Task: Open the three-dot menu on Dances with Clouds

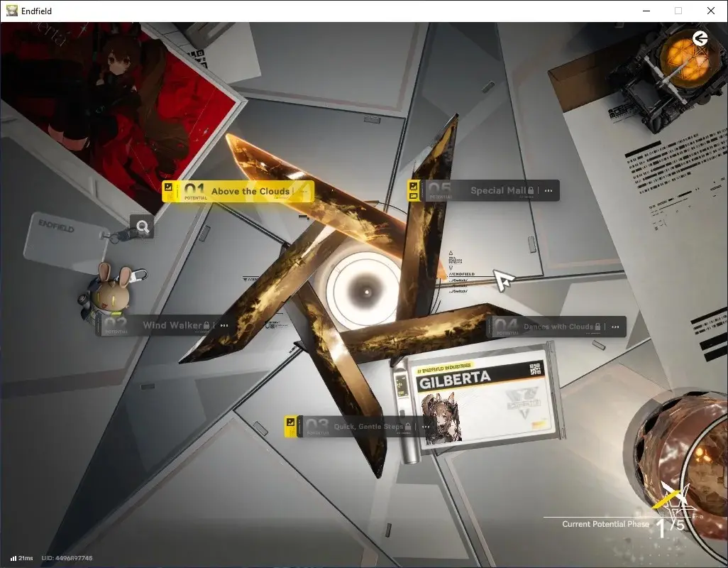Action: 615,327
